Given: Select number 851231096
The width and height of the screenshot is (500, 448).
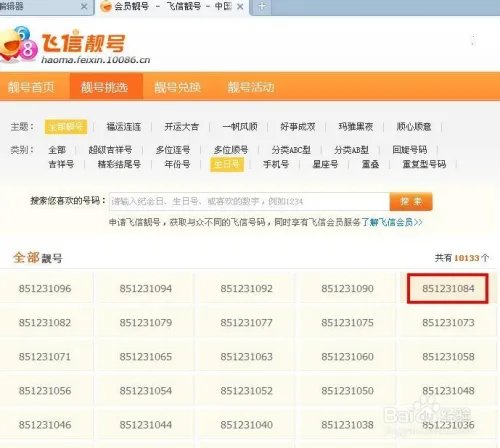Looking at the screenshot, I should pos(45,288).
